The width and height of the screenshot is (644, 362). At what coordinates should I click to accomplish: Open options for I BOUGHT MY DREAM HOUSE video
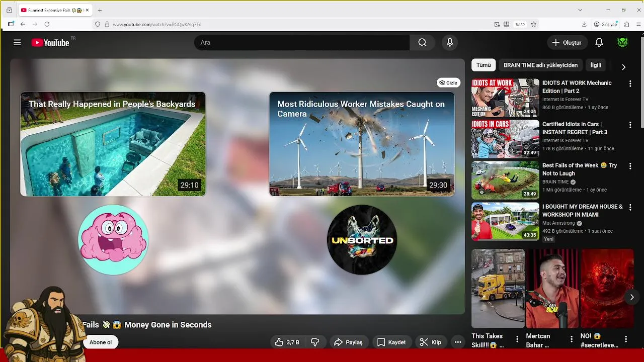click(x=630, y=207)
